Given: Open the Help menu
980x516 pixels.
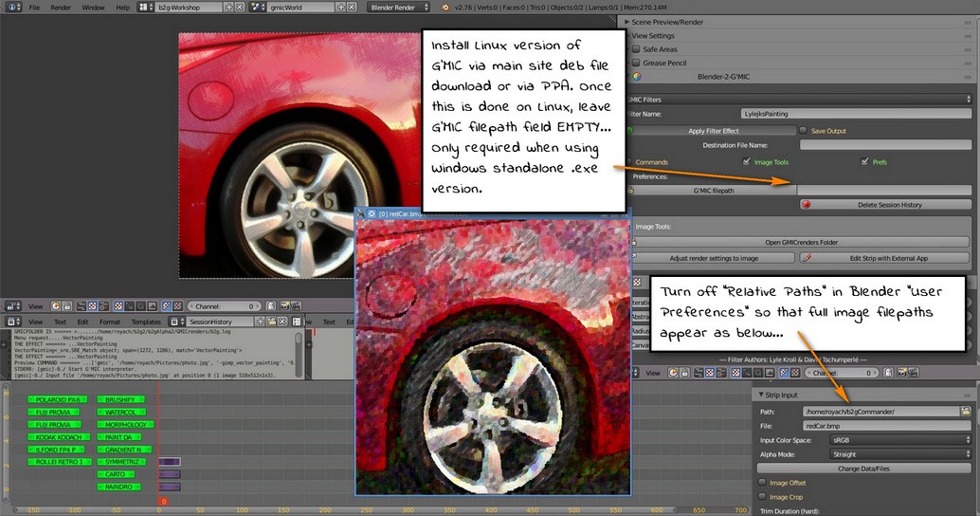Looking at the screenshot, I should (x=122, y=8).
